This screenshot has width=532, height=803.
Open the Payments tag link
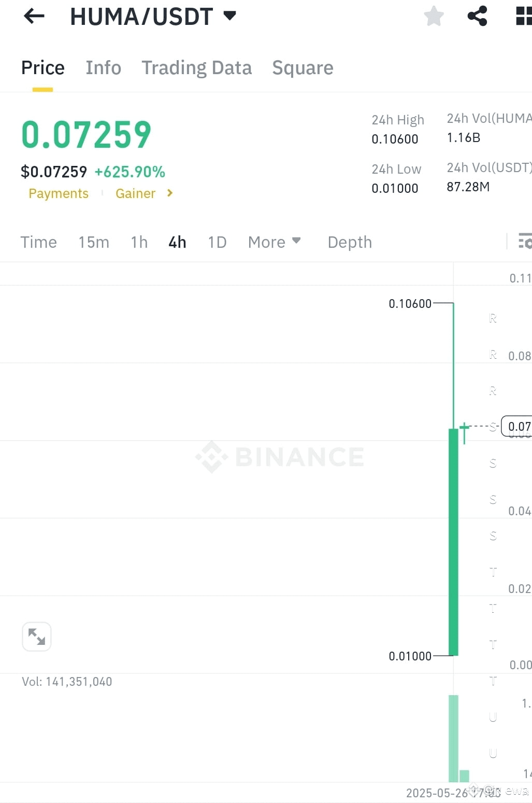click(59, 193)
